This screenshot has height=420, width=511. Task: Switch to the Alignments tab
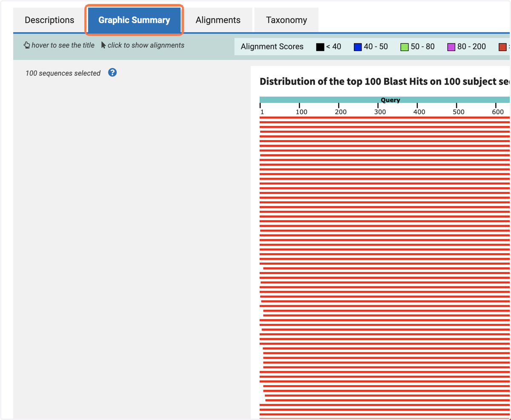(x=218, y=20)
